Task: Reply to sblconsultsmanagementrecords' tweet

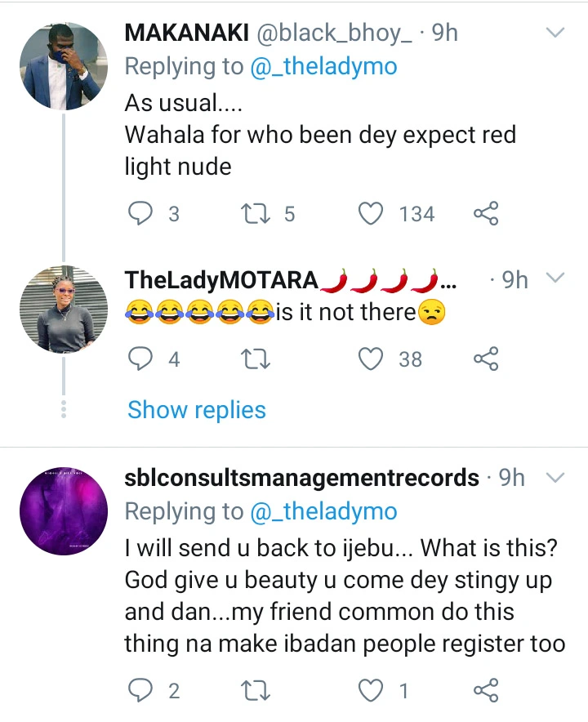Action: click(141, 691)
